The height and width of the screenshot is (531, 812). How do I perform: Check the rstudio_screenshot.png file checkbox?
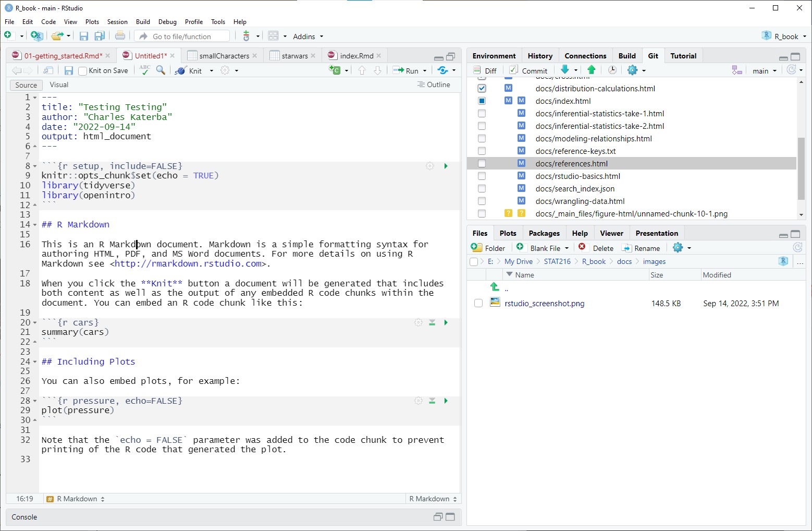(478, 303)
